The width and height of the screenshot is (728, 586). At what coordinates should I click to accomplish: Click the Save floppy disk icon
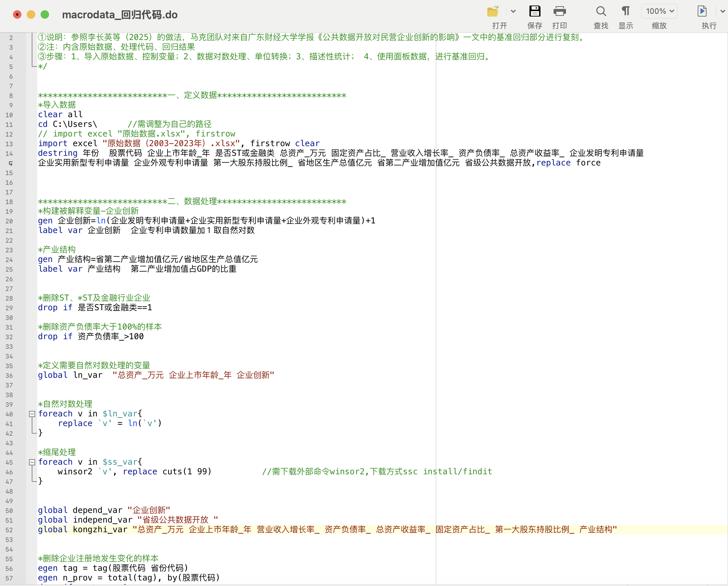tap(535, 12)
